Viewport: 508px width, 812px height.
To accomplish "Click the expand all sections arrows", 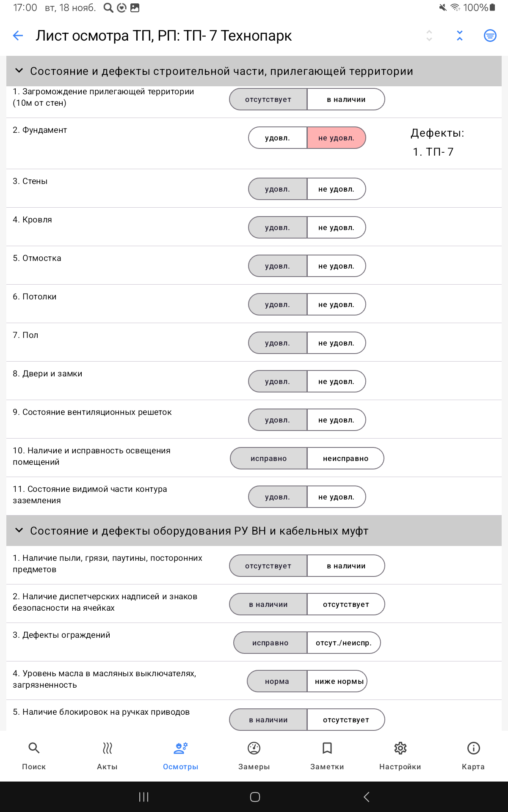I will click(x=429, y=36).
